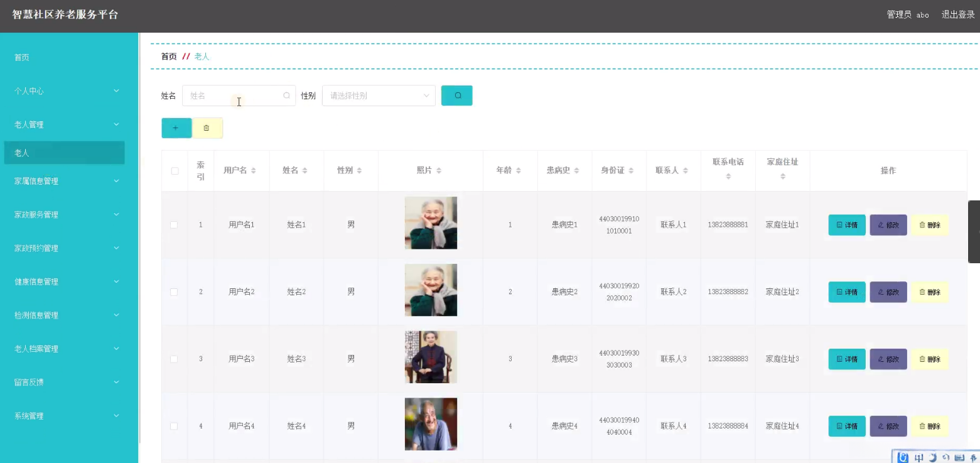980x463 pixels.
Task: Sort the table by 患病史 column
Action: pos(576,171)
